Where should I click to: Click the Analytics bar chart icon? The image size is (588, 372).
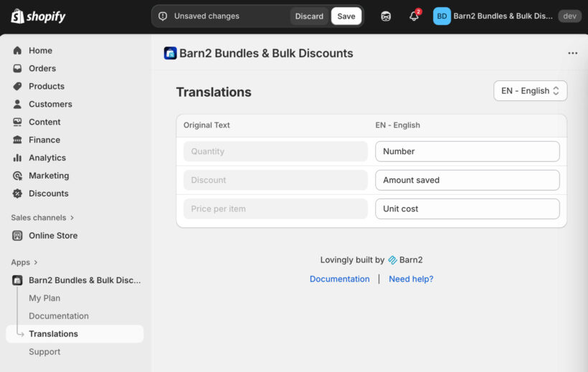[x=17, y=158]
